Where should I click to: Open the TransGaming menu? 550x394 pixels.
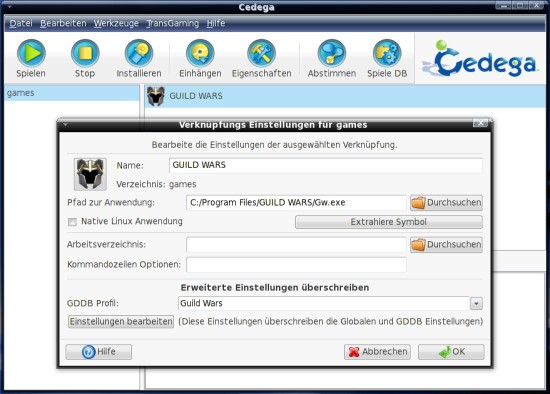click(x=173, y=24)
